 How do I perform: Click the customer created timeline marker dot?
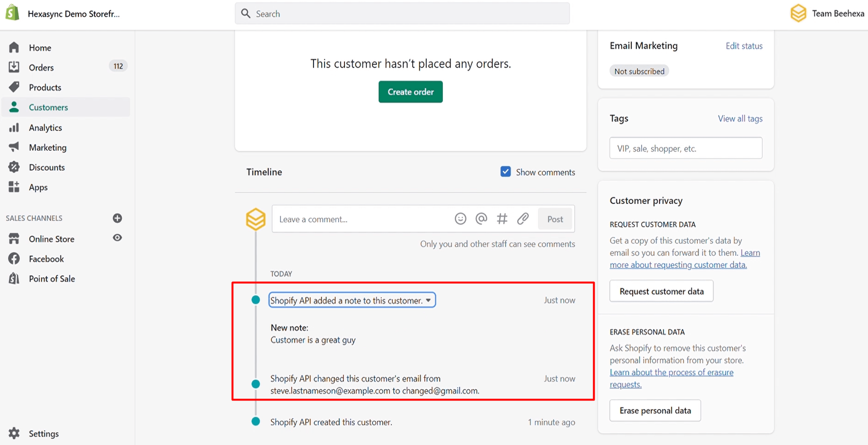click(x=256, y=421)
